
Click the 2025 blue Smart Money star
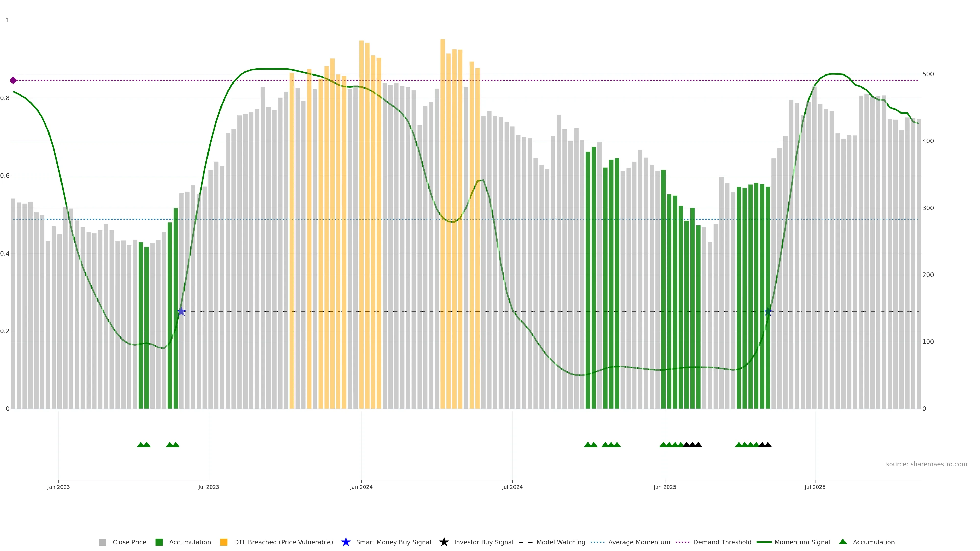pos(768,311)
